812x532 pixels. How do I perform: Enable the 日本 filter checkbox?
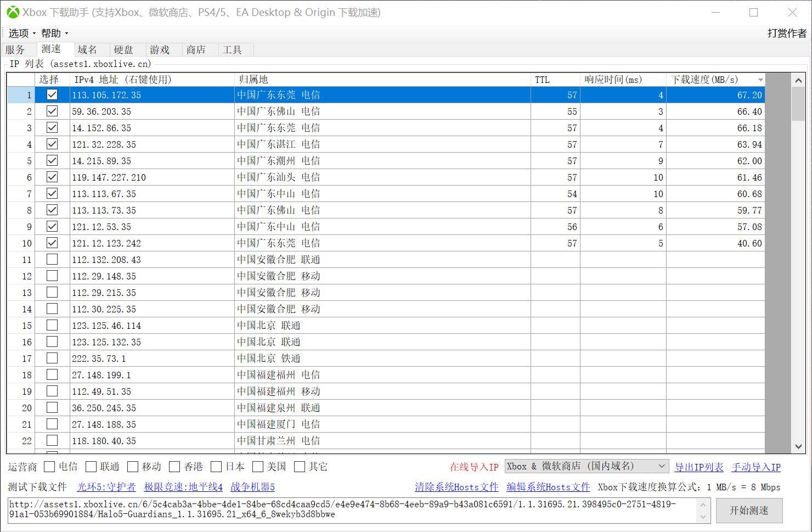pyautogui.click(x=216, y=467)
